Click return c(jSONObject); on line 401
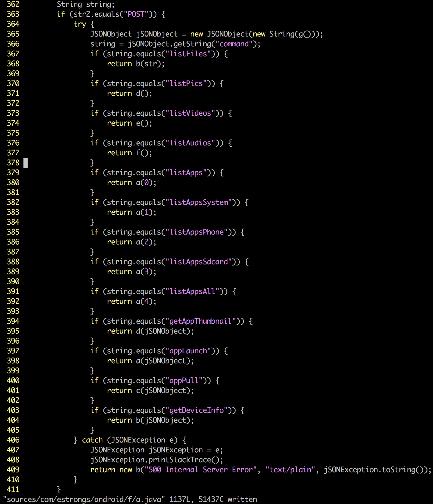This screenshot has width=433, height=504. click(x=150, y=390)
